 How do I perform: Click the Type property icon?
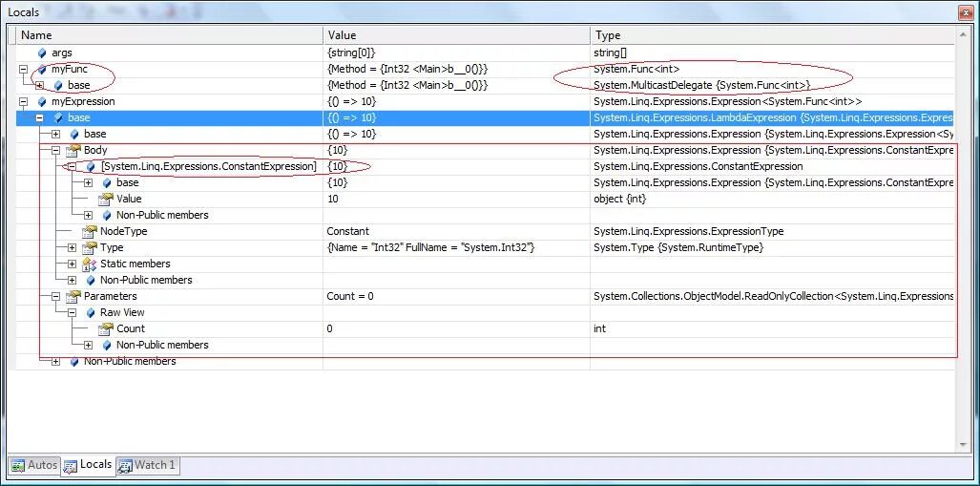point(90,247)
